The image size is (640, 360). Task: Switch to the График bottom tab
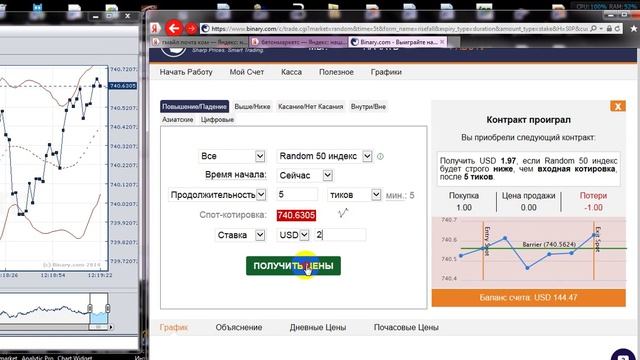[x=173, y=327]
